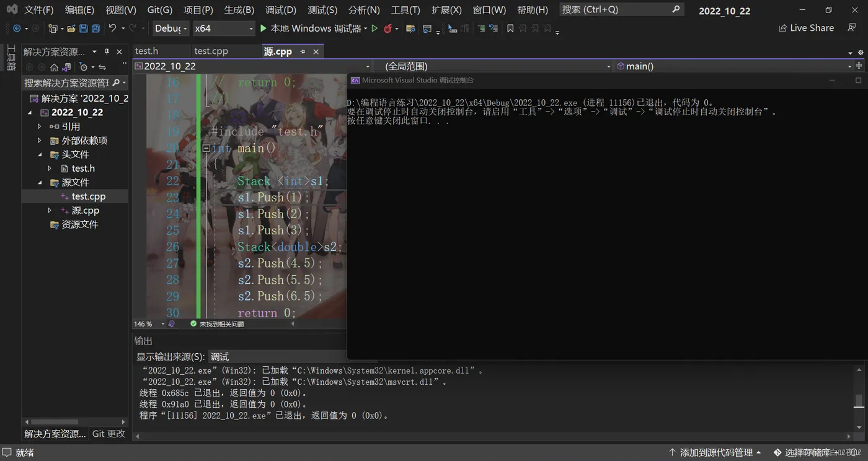The image size is (868, 461).
Task: Pin the 源.cpp editor tab
Action: [x=303, y=51]
